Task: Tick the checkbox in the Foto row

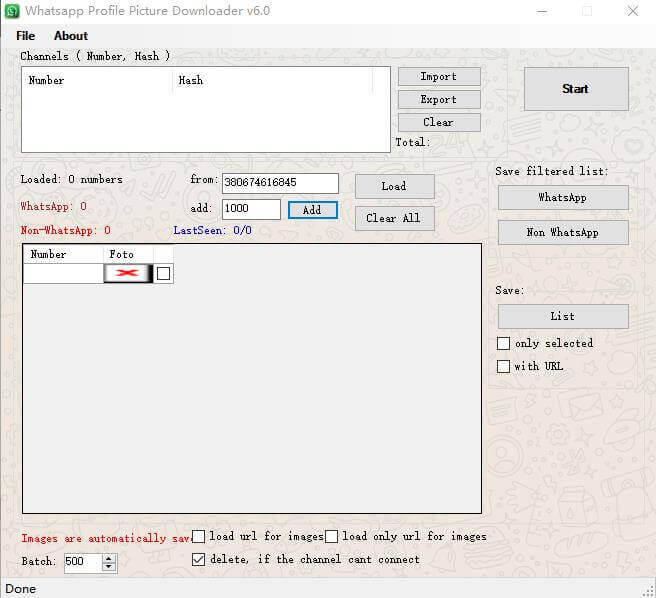Action: [x=163, y=273]
